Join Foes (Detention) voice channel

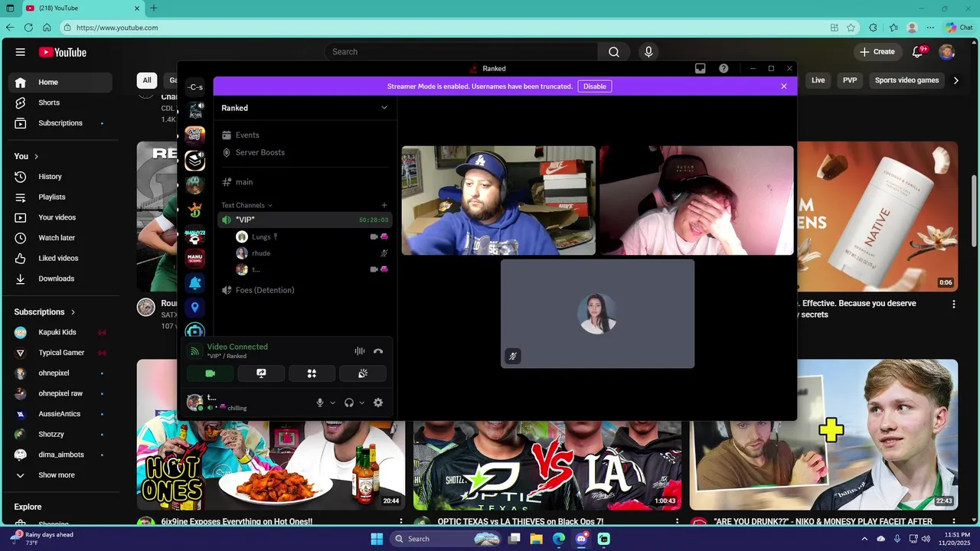[305, 290]
